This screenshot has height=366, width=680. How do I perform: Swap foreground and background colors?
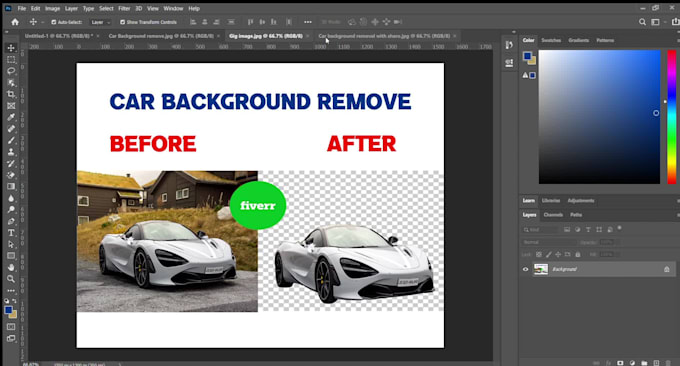[14, 301]
